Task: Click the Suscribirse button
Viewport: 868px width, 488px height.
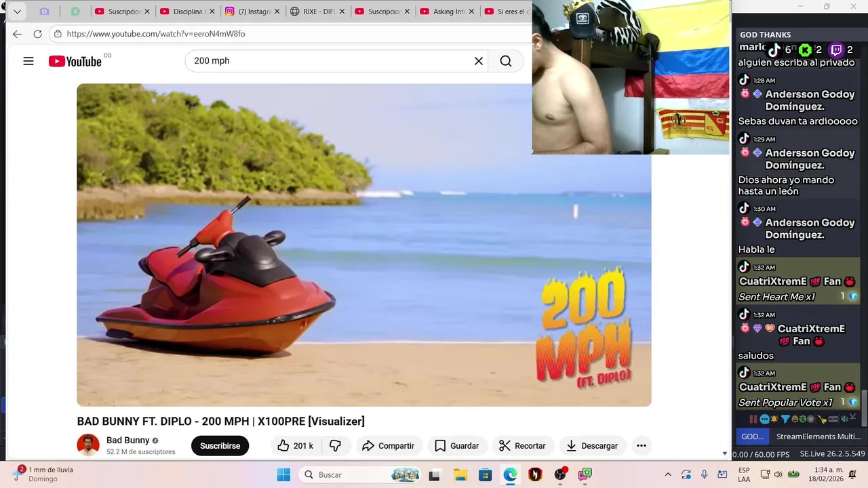Action: point(220,445)
